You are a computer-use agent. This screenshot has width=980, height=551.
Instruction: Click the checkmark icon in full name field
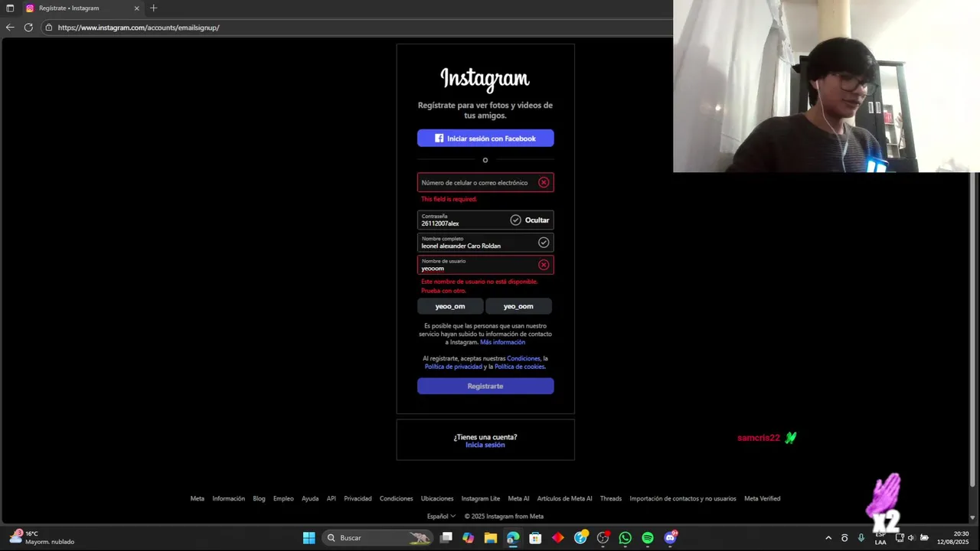544,243
